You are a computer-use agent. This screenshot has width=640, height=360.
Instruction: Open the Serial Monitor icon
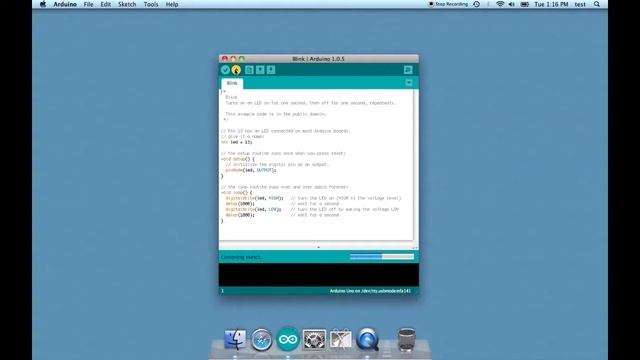click(408, 70)
